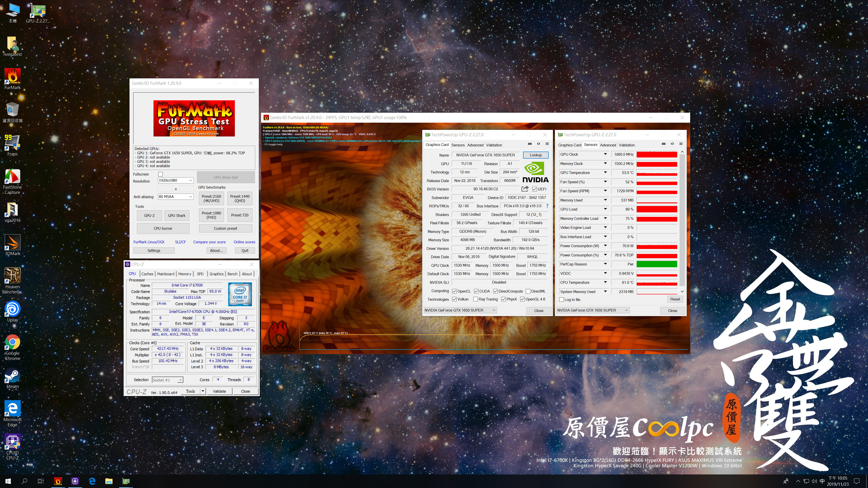
Task: Toggle the DirectCompute checkbox
Action: pyautogui.click(x=495, y=291)
